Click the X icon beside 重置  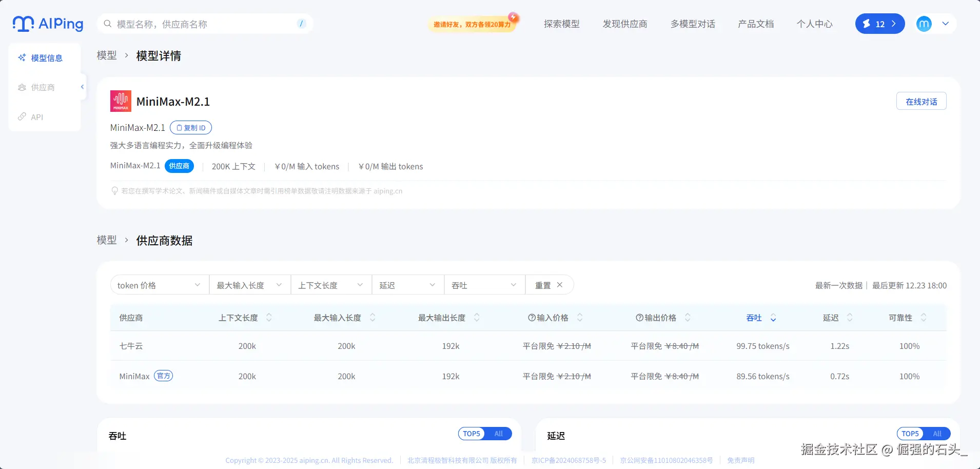560,285
